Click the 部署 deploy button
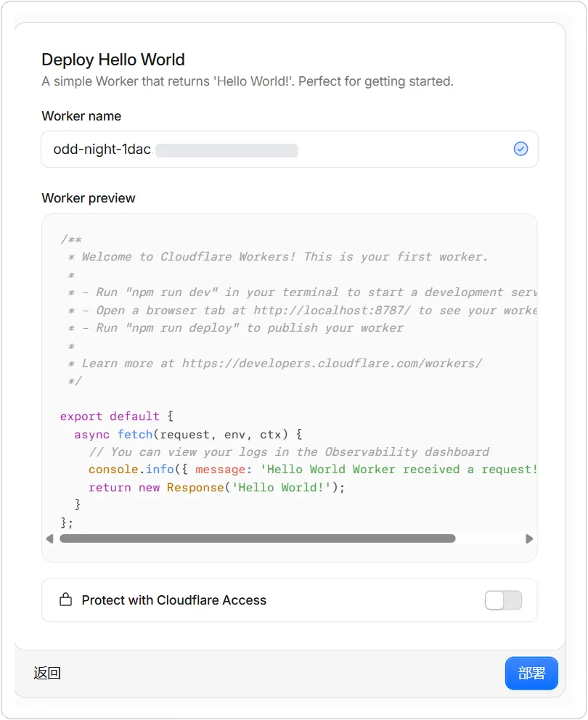 pos(531,673)
